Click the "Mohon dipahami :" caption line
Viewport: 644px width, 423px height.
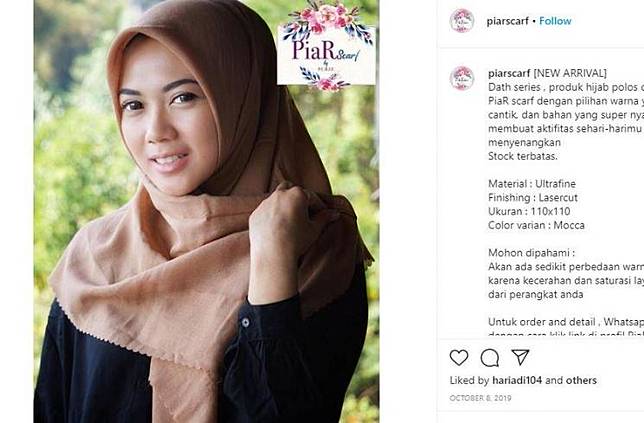pos(531,253)
